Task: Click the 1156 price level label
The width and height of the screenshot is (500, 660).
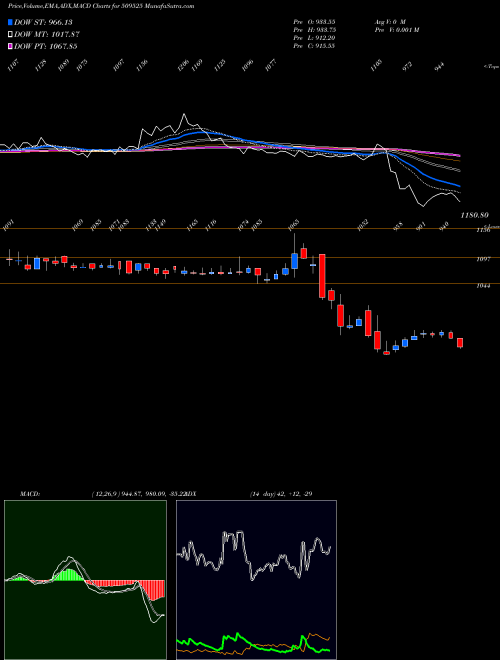Action: [x=483, y=230]
